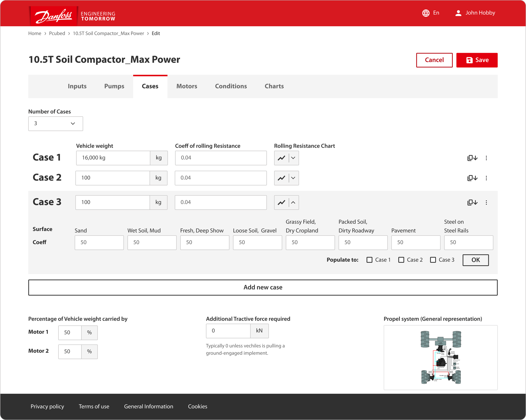Image resolution: width=526 pixels, height=420 pixels.
Task: Click the copy-down icon for Case 3
Action: point(472,202)
